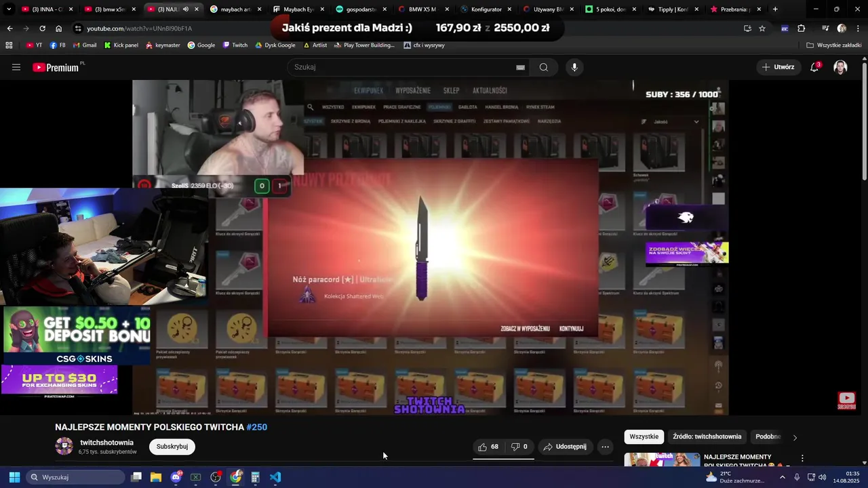
Task: Open the #250 hashtag link in title
Action: click(x=257, y=427)
